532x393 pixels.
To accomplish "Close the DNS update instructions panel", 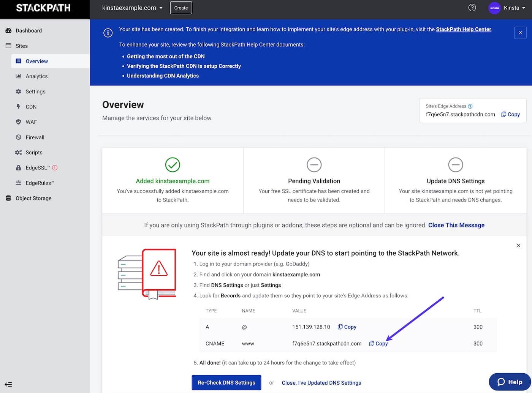I will pos(518,246).
